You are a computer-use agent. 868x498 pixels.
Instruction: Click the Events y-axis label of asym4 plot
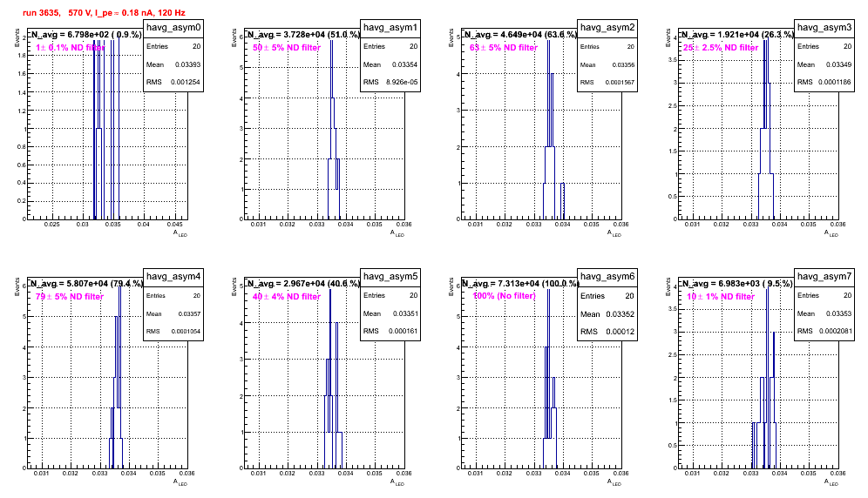coord(17,286)
